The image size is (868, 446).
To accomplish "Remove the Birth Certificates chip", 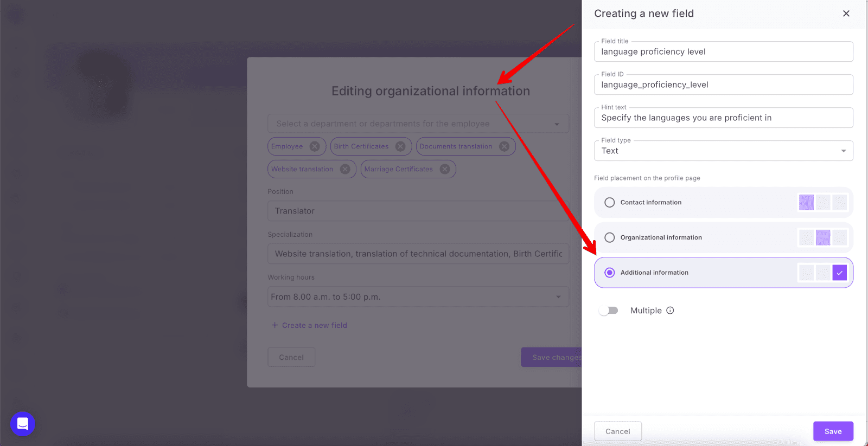I will tap(400, 146).
